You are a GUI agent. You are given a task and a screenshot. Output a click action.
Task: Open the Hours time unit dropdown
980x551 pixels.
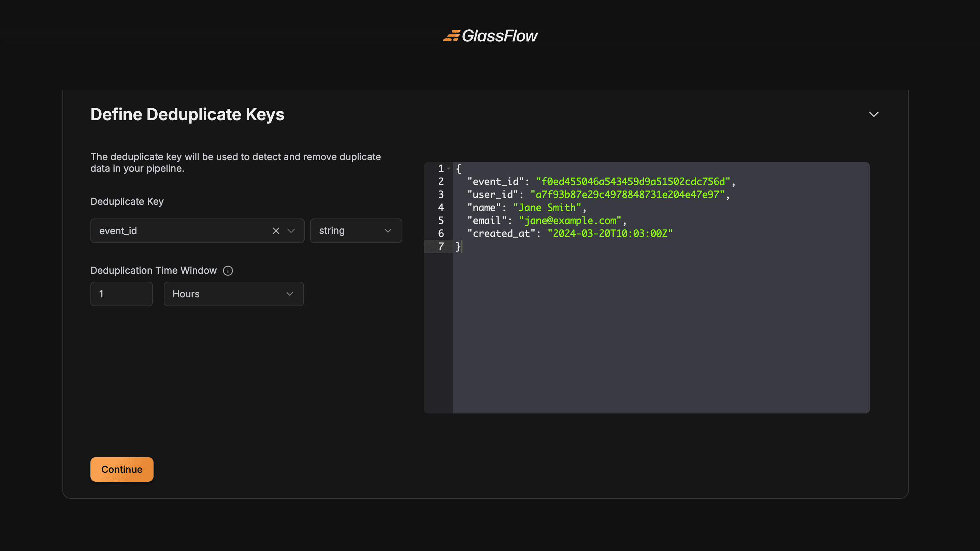[x=233, y=294]
